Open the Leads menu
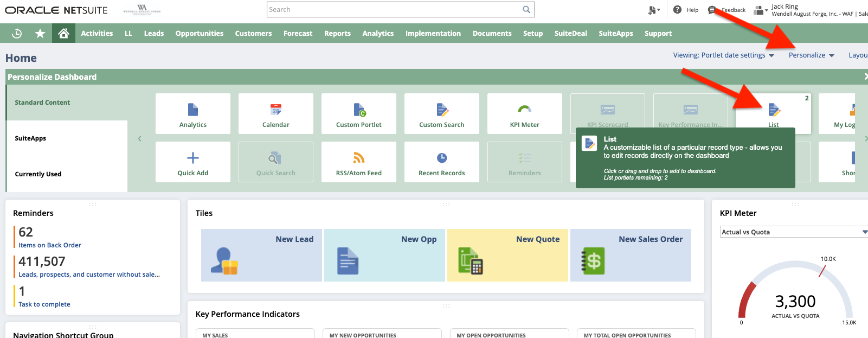Image resolution: width=868 pixels, height=338 pixels. click(x=154, y=33)
